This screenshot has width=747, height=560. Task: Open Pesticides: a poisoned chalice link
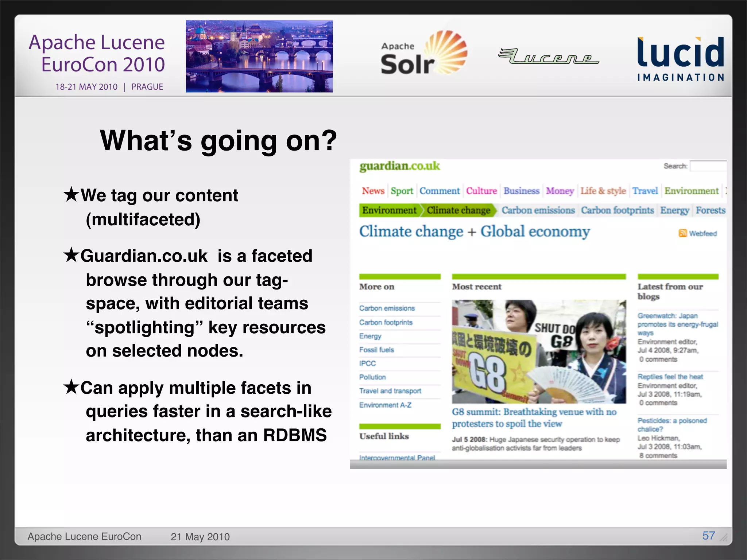click(672, 425)
